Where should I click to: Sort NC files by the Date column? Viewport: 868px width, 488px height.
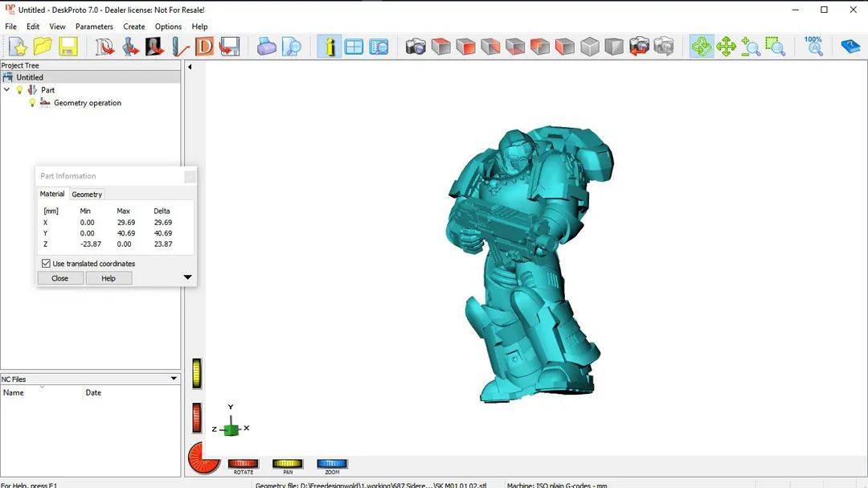pos(132,392)
